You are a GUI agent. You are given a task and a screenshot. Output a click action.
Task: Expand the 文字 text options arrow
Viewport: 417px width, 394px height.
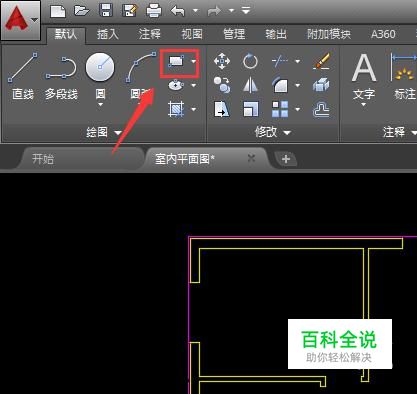[364, 105]
